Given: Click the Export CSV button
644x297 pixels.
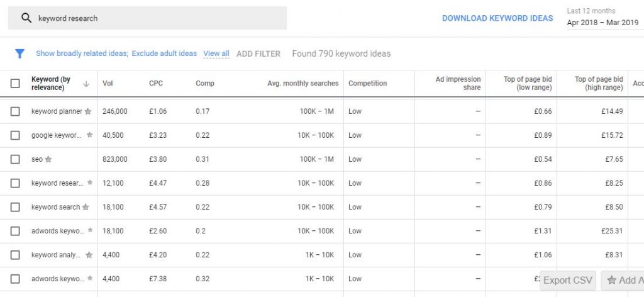Looking at the screenshot, I should coord(568,281).
